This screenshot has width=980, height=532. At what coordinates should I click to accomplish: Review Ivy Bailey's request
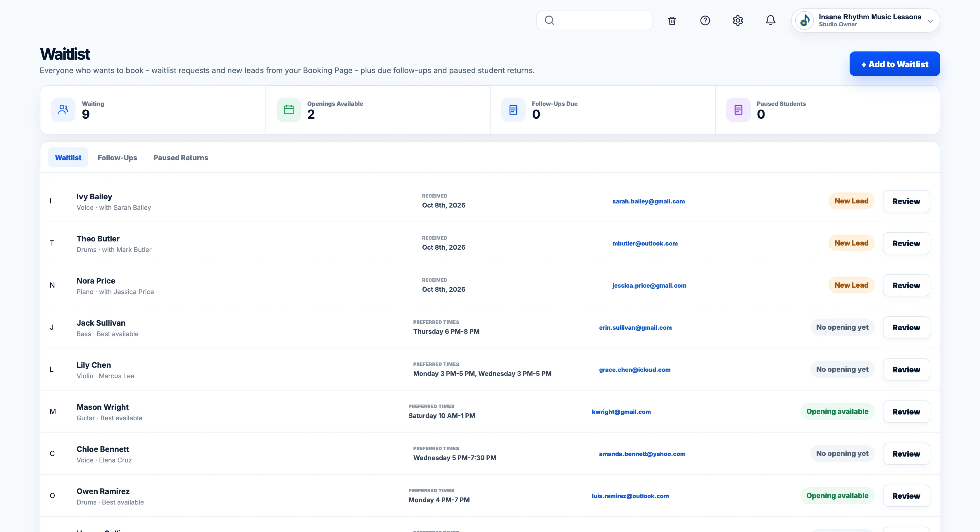point(906,201)
